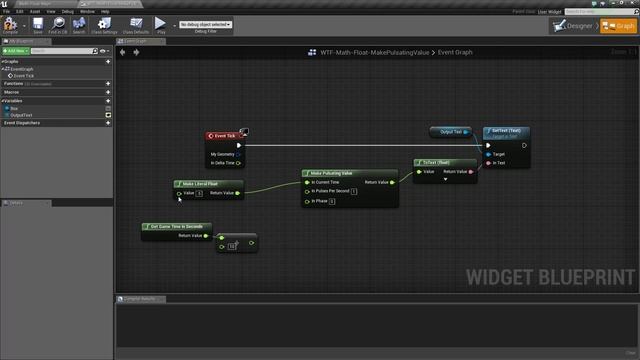Collapse the Variables section arrow
The image size is (640, 360).
pos(2,101)
